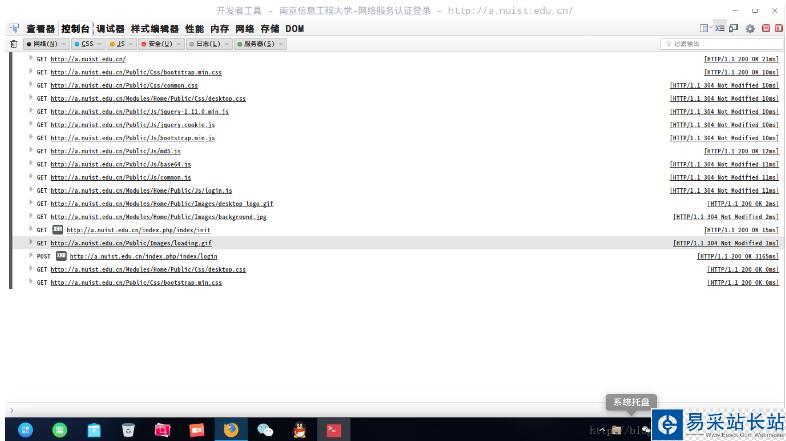
Task: Switch to 控制台 console tab
Action: (x=75, y=29)
